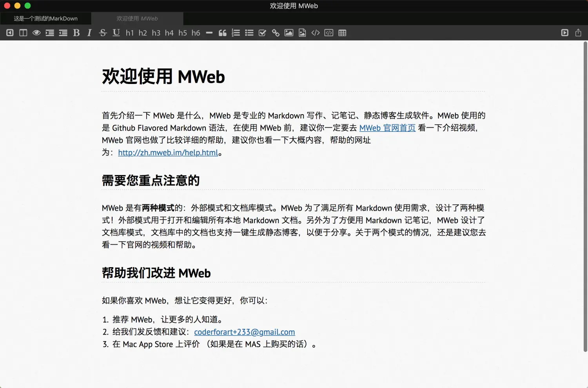Viewport: 588px width, 388px height.
Task: Insert heading level h5
Action: [183, 33]
